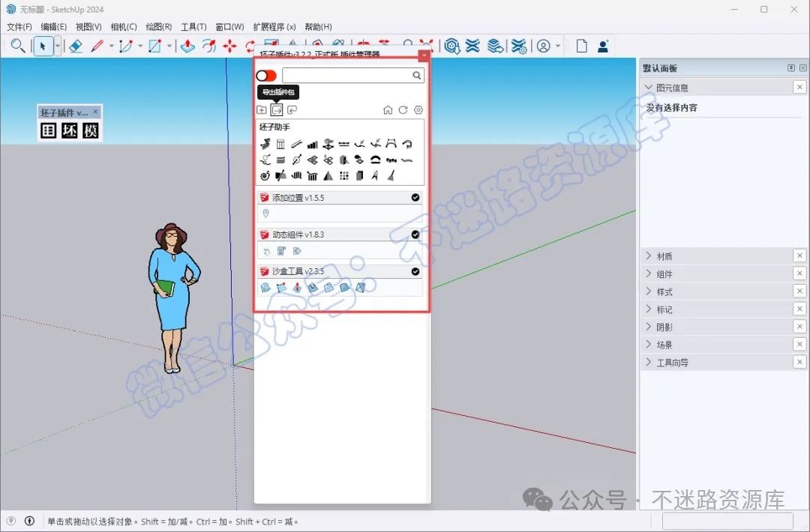Viewport: 810px width, 532px height.
Task: Click the dotted grid icon in 坯子助手
Action: pos(344,176)
